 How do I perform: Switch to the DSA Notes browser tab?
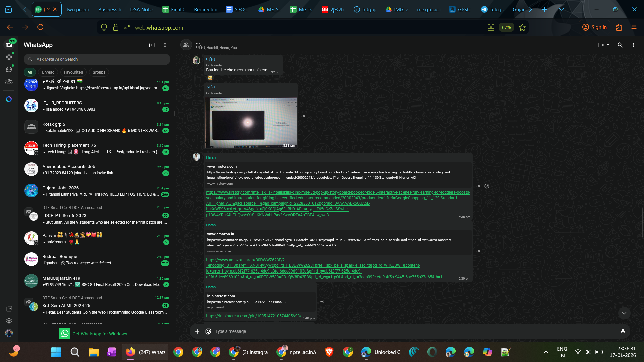[x=141, y=10]
